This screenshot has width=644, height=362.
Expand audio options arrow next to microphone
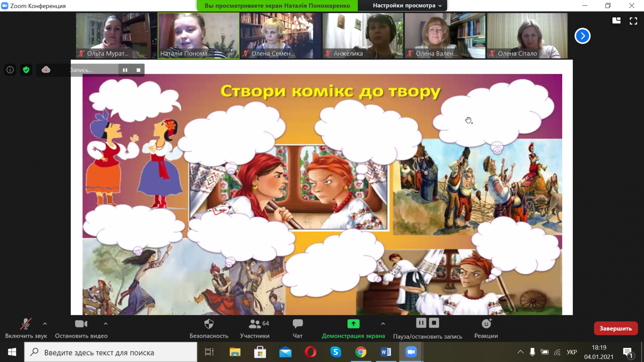(x=45, y=324)
